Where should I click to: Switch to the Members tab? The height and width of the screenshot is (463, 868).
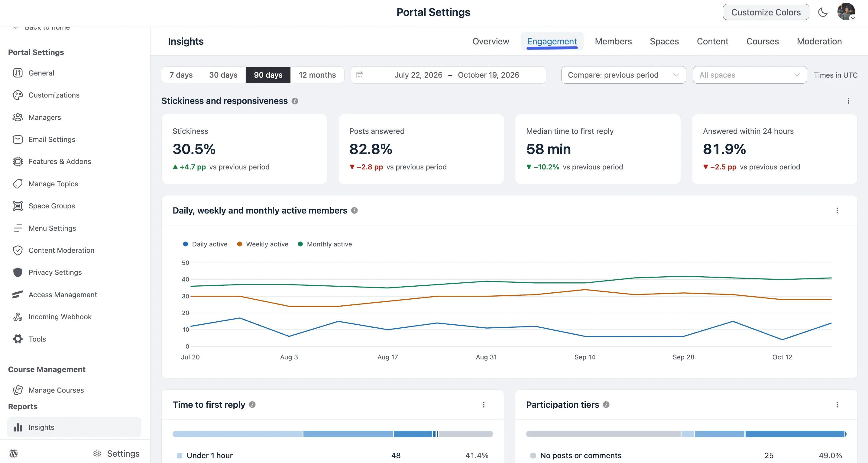pos(613,41)
